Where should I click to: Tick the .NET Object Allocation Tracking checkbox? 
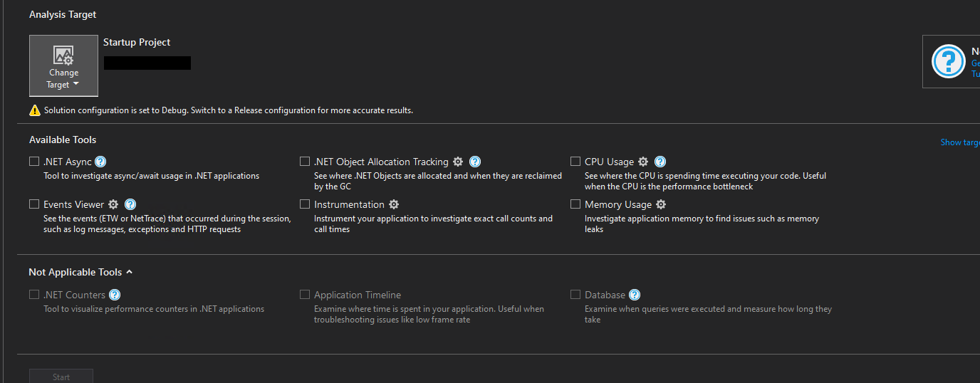pyautogui.click(x=305, y=162)
